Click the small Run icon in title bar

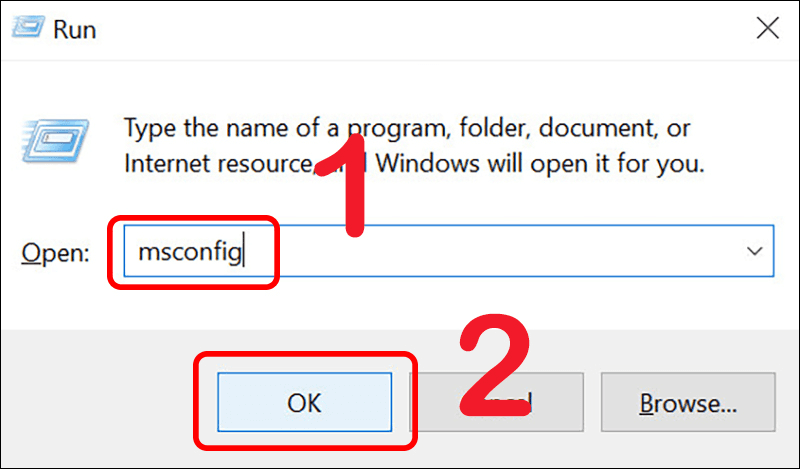pyautogui.click(x=30, y=30)
